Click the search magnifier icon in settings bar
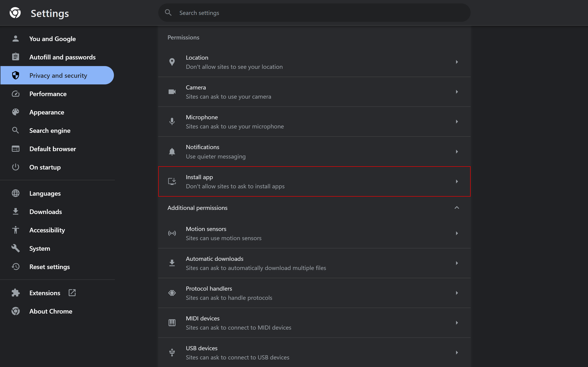This screenshot has width=588, height=367. point(168,13)
